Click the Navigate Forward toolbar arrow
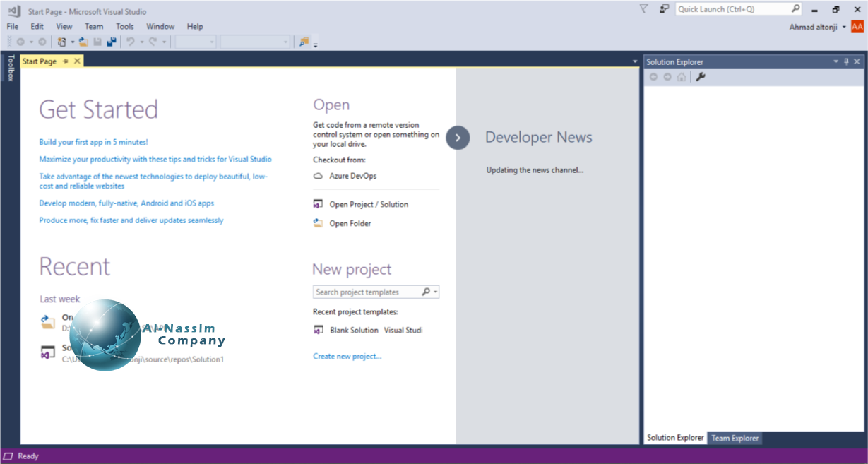Screen dimensions: 868x464 point(42,42)
